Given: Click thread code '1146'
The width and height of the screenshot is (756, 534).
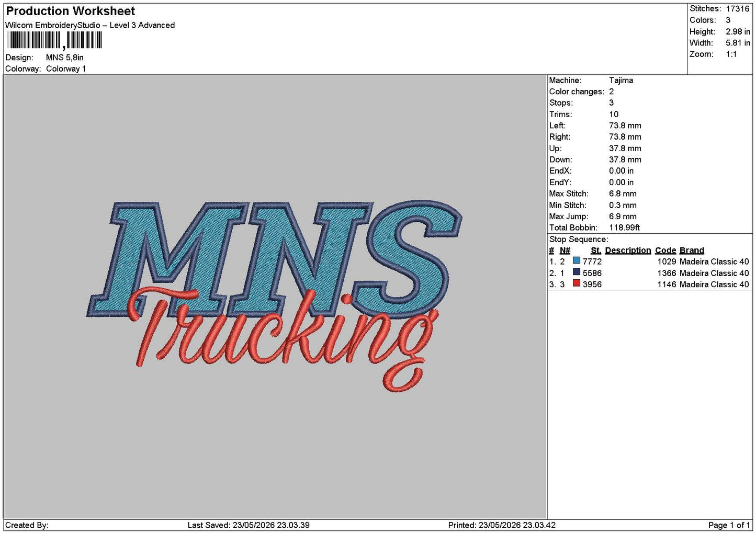Looking at the screenshot, I should (667, 285).
